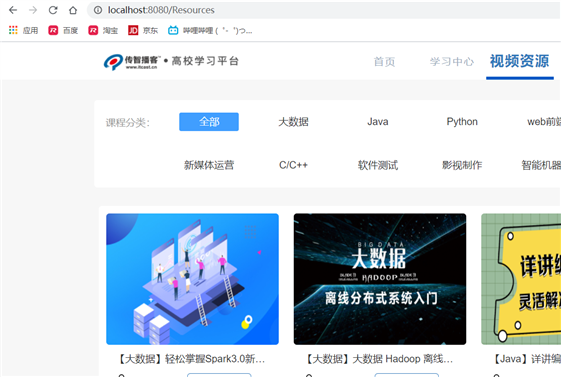561x377 pixels.
Task: Open the browser home page icon
Action: 73,10
